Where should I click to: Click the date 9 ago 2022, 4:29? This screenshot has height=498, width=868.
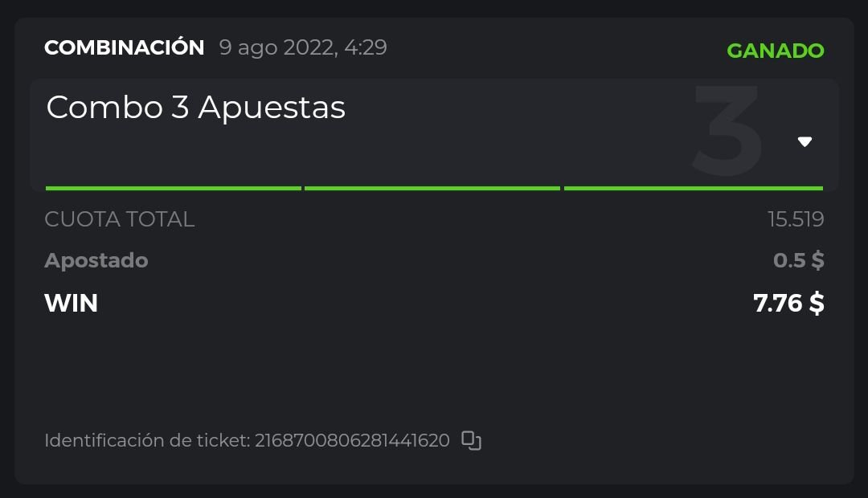pyautogui.click(x=303, y=47)
